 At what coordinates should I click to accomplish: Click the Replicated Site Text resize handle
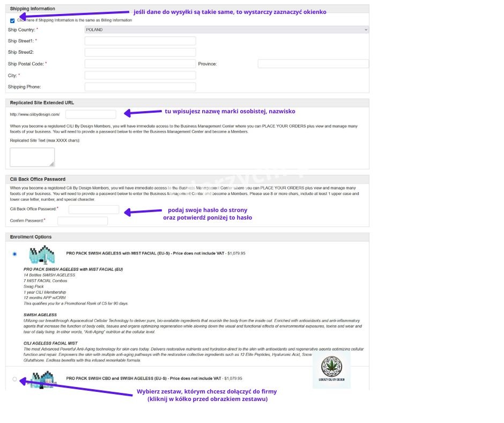coord(52,164)
